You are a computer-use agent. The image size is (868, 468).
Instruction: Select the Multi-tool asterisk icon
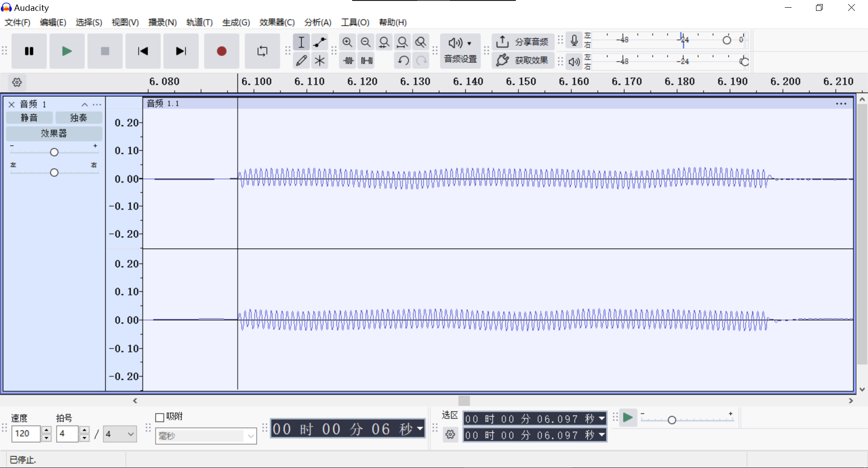[x=320, y=60]
